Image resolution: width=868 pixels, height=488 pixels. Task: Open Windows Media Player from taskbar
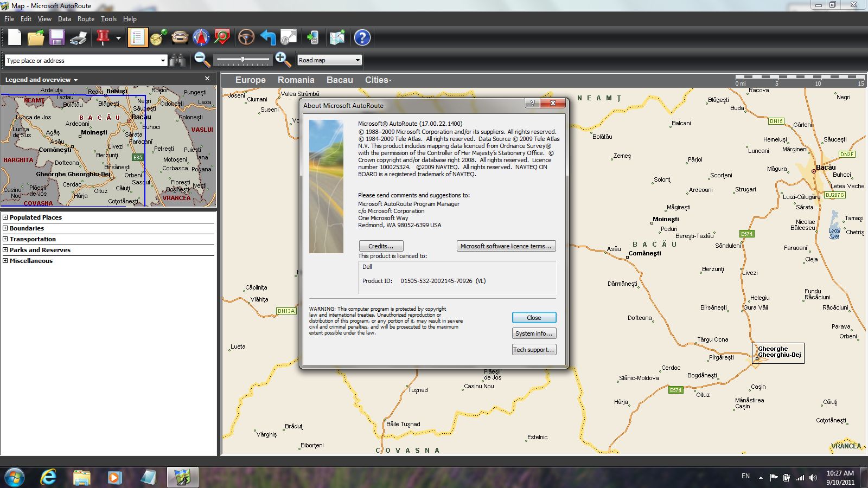click(x=114, y=477)
